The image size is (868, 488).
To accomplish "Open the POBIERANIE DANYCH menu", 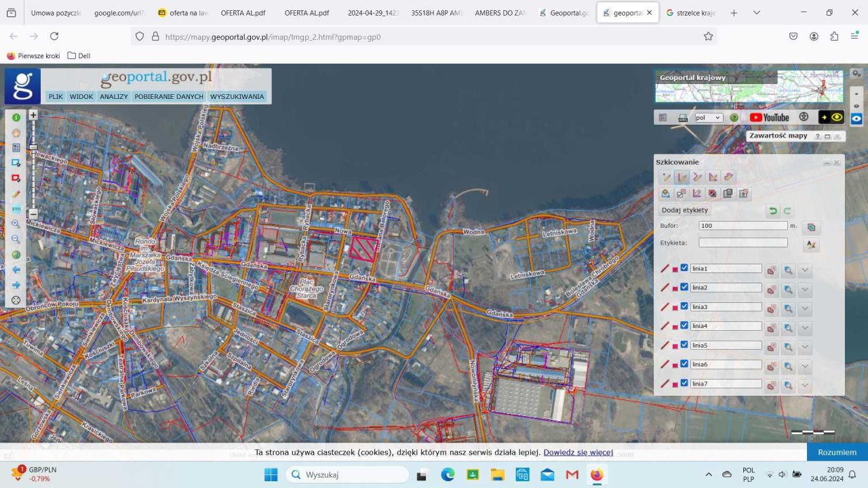I will [169, 97].
